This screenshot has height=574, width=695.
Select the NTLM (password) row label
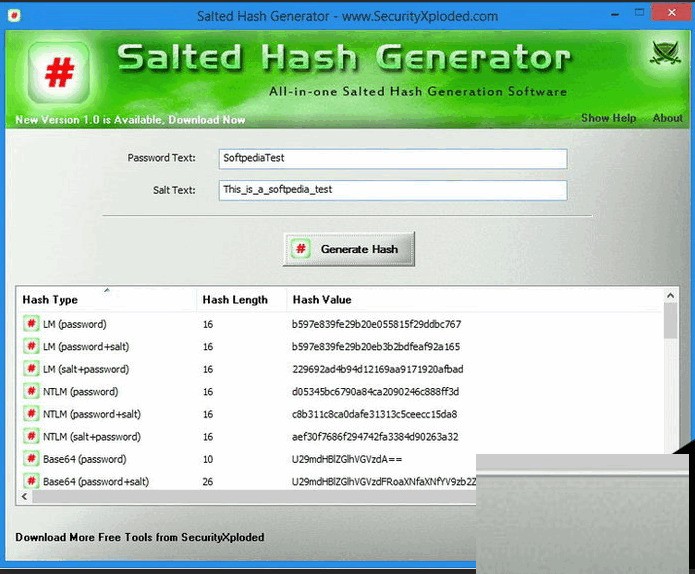(81, 392)
